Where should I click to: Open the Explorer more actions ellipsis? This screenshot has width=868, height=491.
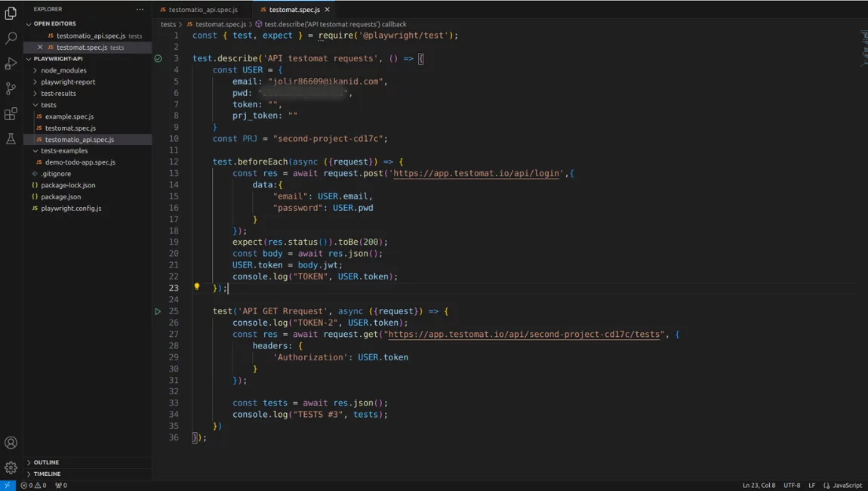point(140,10)
